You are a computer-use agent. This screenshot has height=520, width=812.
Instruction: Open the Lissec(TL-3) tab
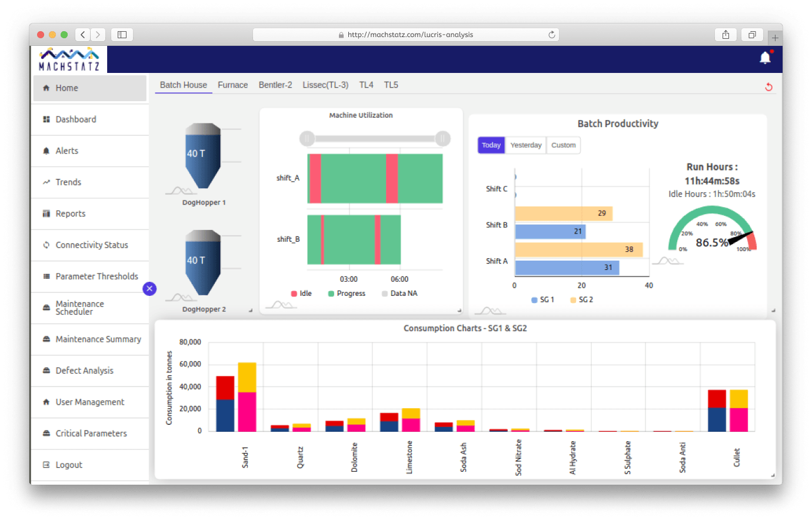pos(325,85)
